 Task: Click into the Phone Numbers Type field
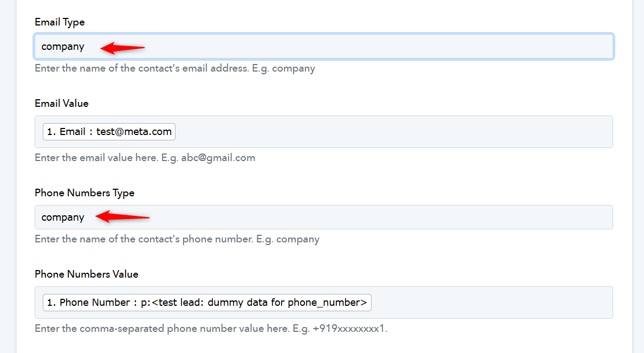pos(379,217)
